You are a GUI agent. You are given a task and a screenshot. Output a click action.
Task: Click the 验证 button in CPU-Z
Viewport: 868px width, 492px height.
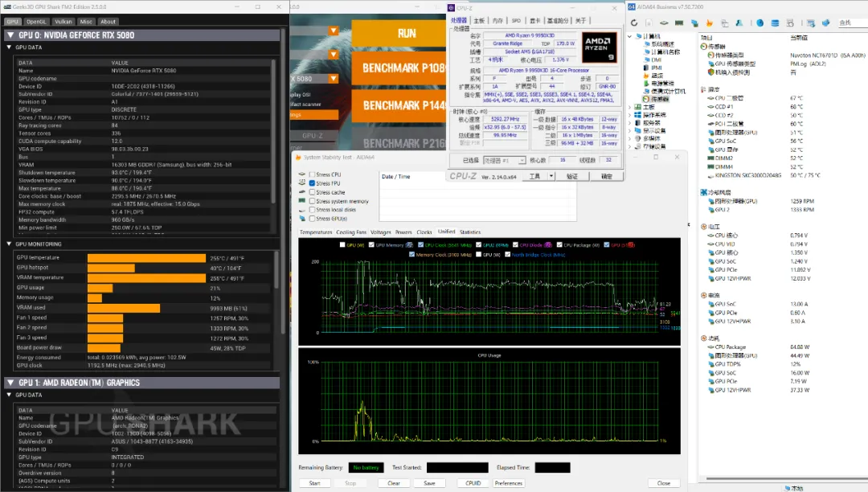[x=572, y=176]
